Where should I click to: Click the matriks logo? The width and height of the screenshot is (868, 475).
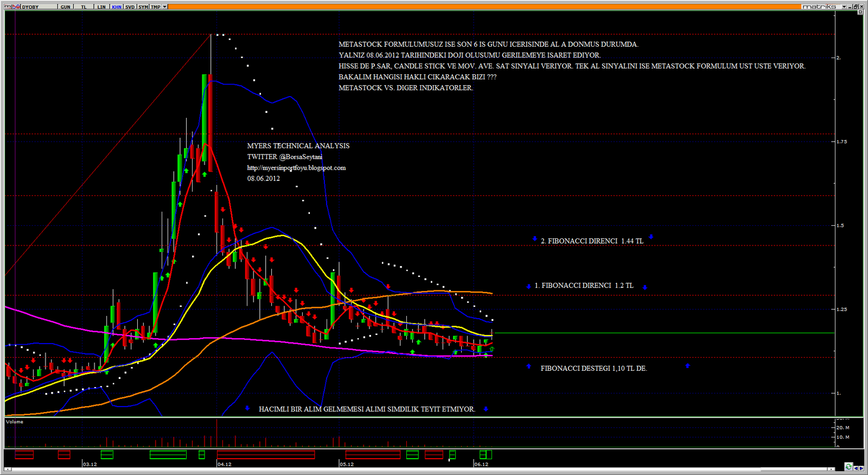coord(819,7)
